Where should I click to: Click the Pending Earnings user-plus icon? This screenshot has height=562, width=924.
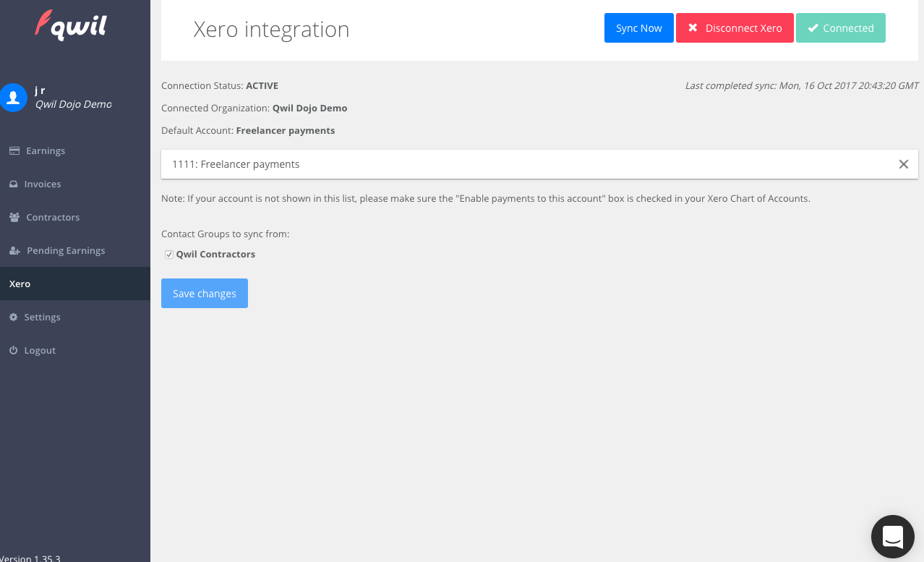coord(14,251)
